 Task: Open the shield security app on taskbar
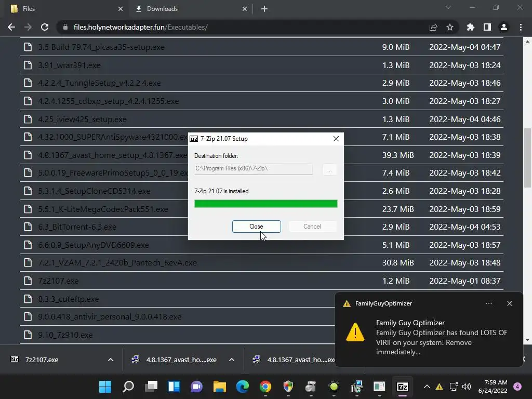coord(288,387)
